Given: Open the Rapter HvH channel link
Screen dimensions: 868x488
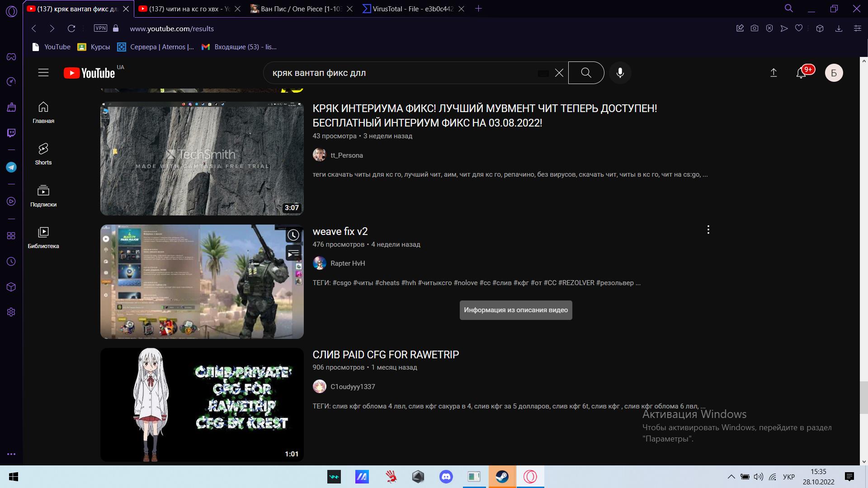Looking at the screenshot, I should click(347, 263).
